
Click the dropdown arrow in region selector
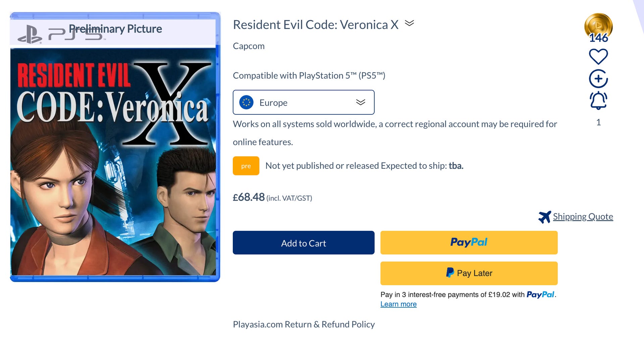coord(361,102)
